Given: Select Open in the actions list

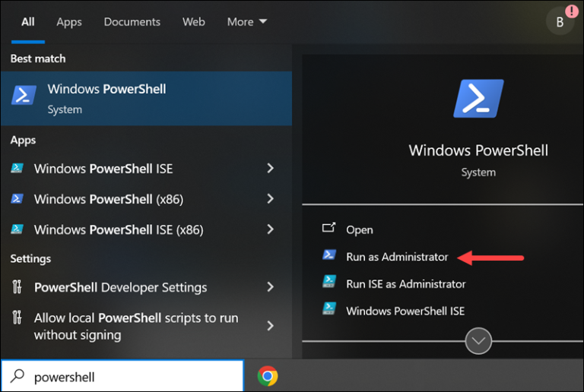Looking at the screenshot, I should point(360,230).
